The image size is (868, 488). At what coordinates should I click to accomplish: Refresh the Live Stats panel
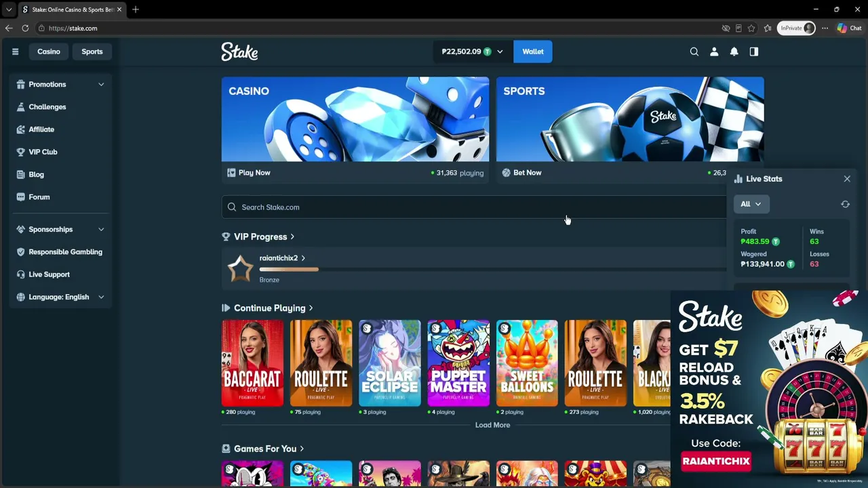click(x=845, y=204)
